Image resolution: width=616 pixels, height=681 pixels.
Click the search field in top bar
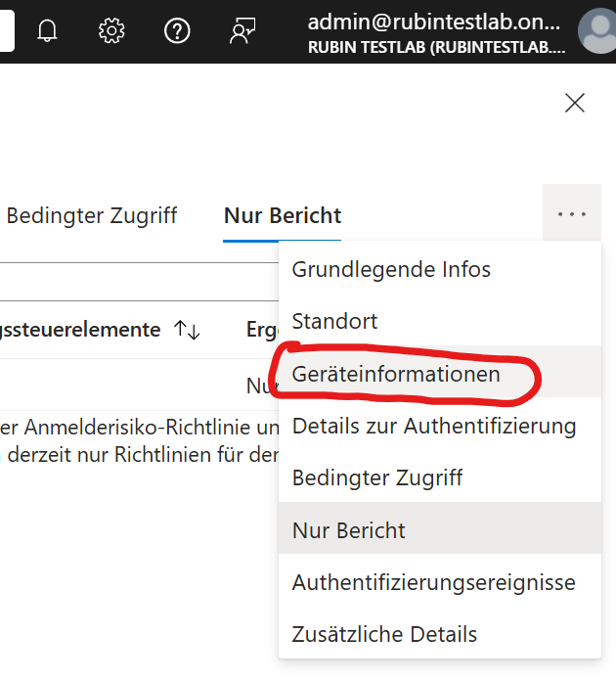pos(6,31)
